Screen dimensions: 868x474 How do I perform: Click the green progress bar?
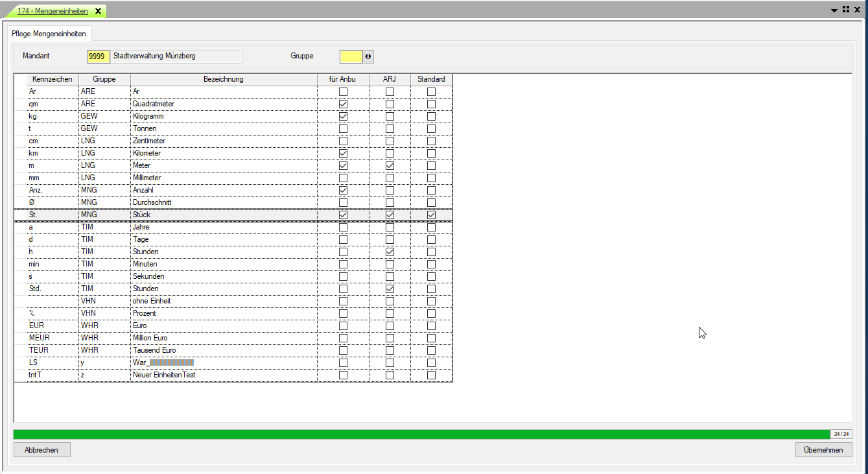421,434
